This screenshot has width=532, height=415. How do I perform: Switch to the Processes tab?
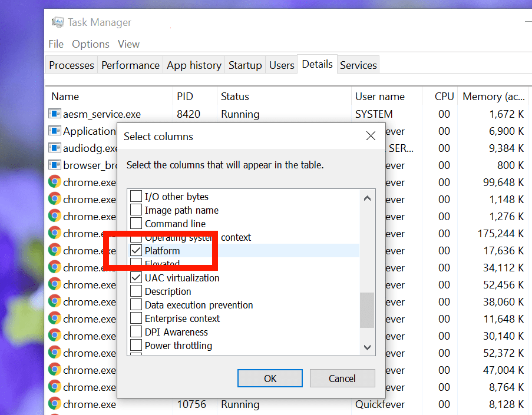[71, 65]
